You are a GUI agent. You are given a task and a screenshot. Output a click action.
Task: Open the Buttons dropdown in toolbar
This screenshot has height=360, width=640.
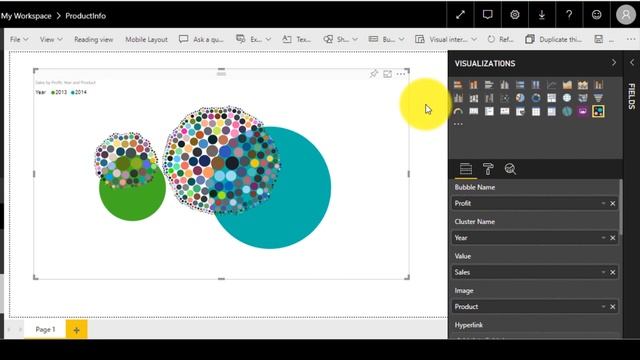tap(386, 39)
